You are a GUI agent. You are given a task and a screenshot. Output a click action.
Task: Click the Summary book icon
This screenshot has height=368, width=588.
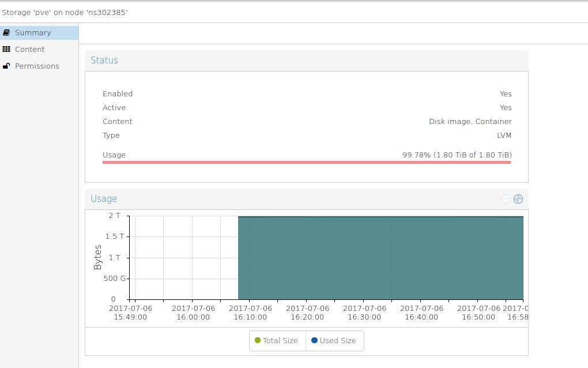6,33
